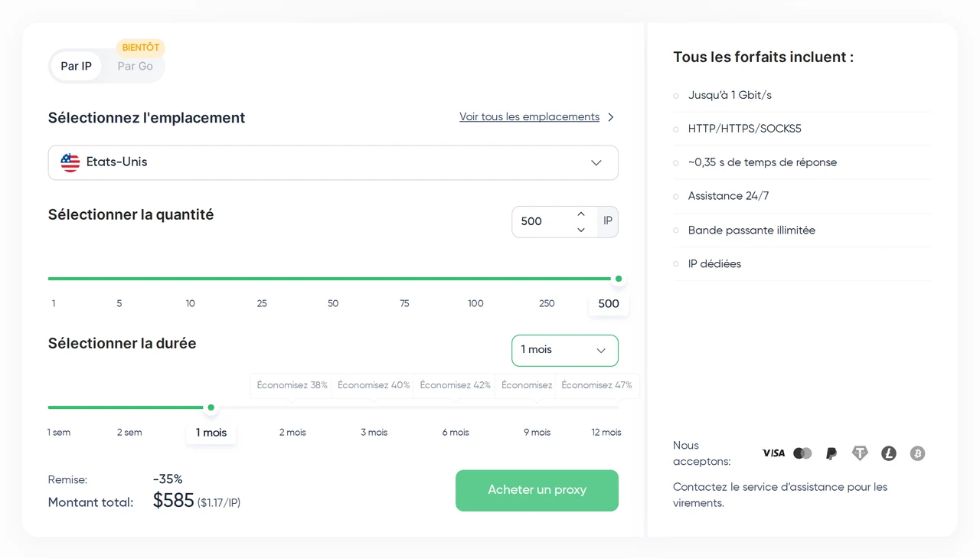980x559 pixels.
Task: Click the $585 total amount
Action: 174,501
